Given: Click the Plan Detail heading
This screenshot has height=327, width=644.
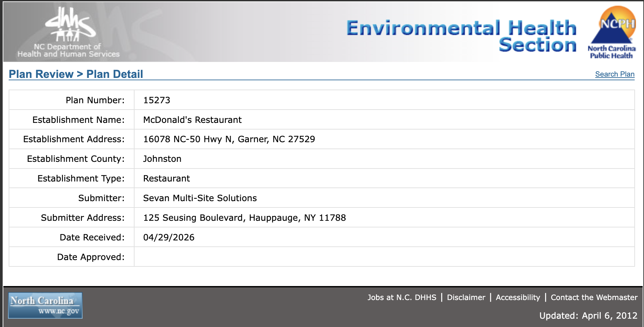Looking at the screenshot, I should tap(115, 74).
